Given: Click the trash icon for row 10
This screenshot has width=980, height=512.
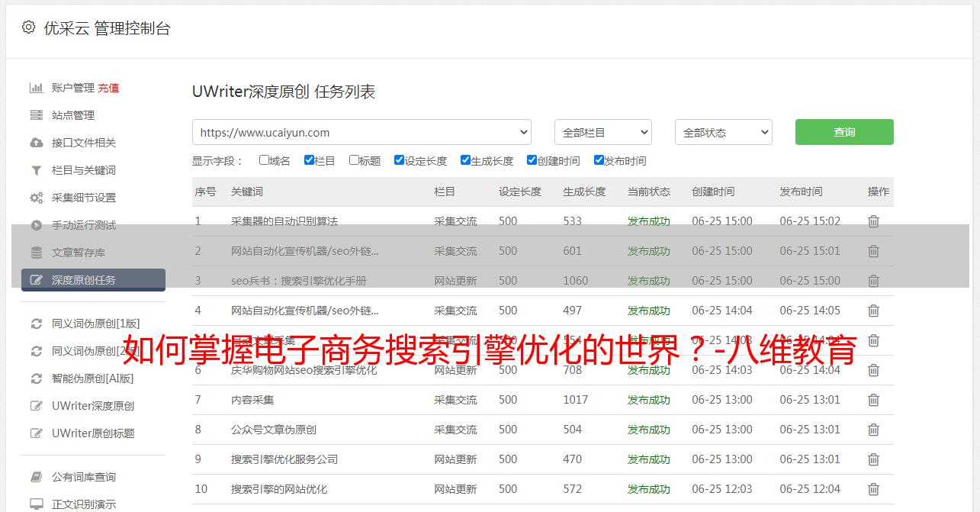Looking at the screenshot, I should [x=873, y=489].
